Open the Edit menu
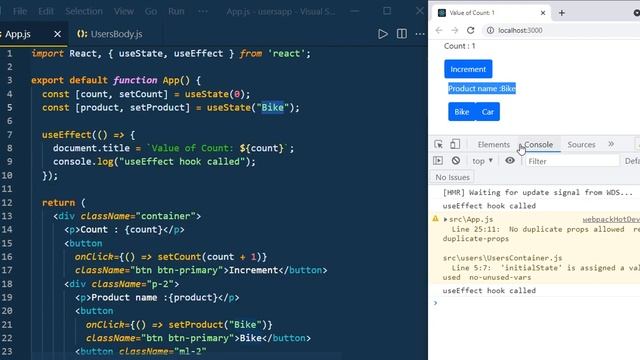 coord(46,11)
